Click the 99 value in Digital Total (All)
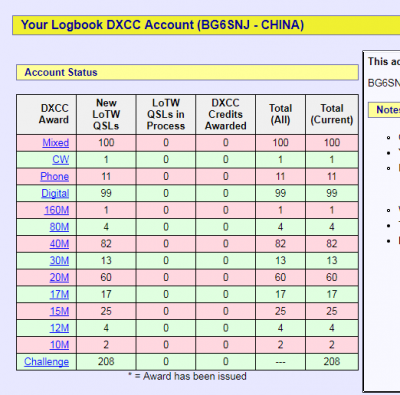The image size is (400, 395). [x=280, y=193]
